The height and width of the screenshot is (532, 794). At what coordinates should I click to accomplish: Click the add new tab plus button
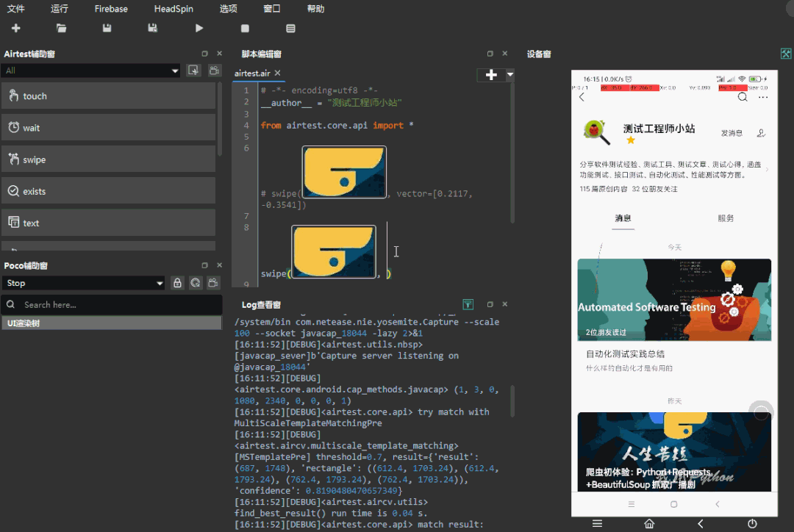(491, 75)
